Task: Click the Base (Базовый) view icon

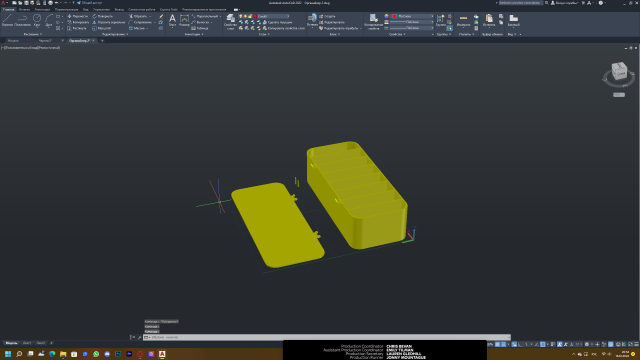Action: [513, 20]
